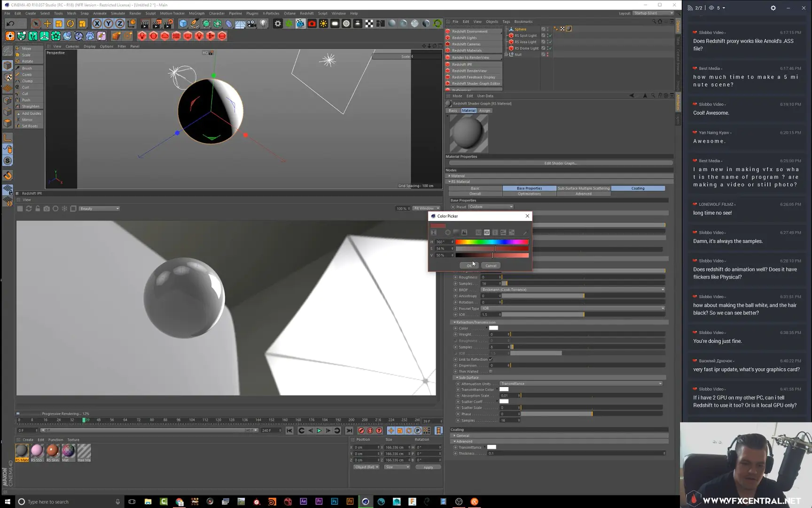812x508 pixels.
Task: Select the Live Selection arrow tool
Action: pyautogui.click(x=36, y=24)
